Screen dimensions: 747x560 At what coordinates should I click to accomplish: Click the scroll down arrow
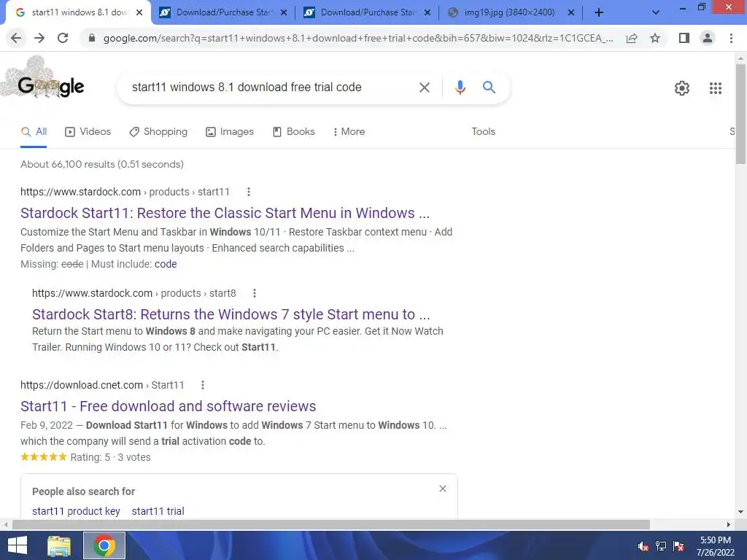(740, 512)
